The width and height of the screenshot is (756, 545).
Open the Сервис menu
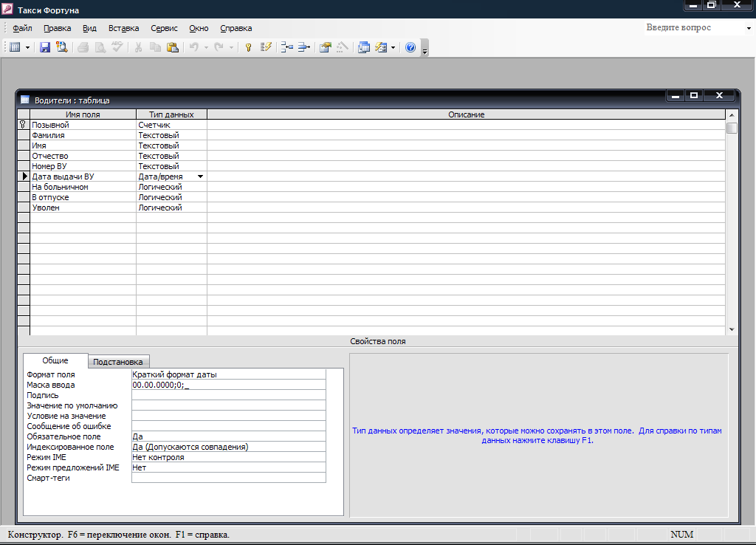[164, 28]
